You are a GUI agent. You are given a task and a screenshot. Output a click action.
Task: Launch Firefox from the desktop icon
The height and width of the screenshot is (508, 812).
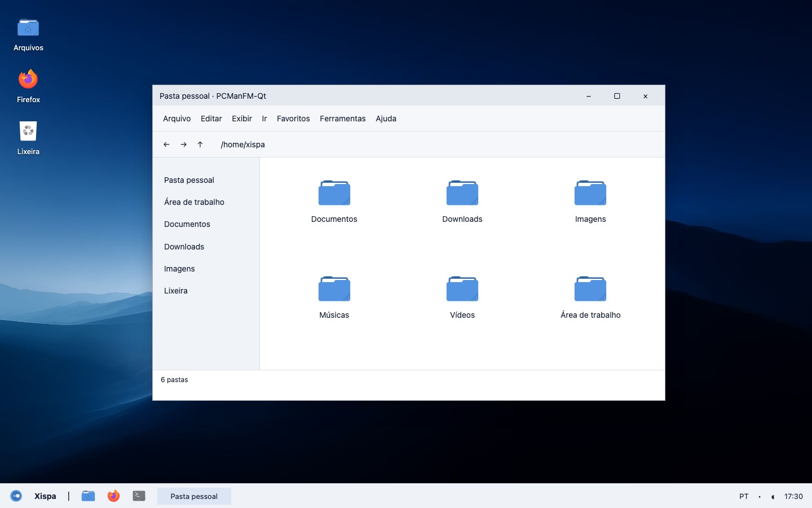pyautogui.click(x=28, y=79)
